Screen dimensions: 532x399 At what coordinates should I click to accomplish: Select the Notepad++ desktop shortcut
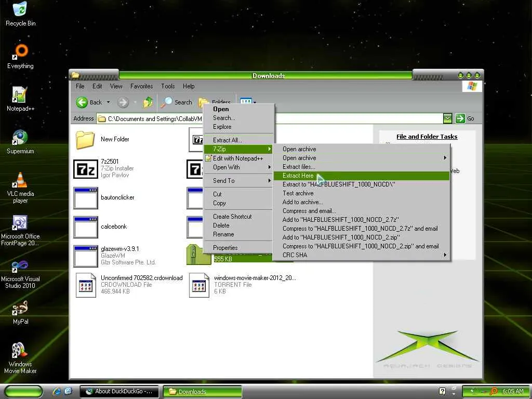click(20, 99)
